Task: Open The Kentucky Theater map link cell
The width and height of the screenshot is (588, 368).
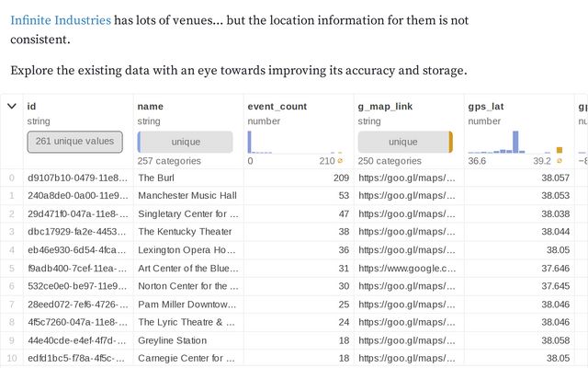Action: click(406, 231)
